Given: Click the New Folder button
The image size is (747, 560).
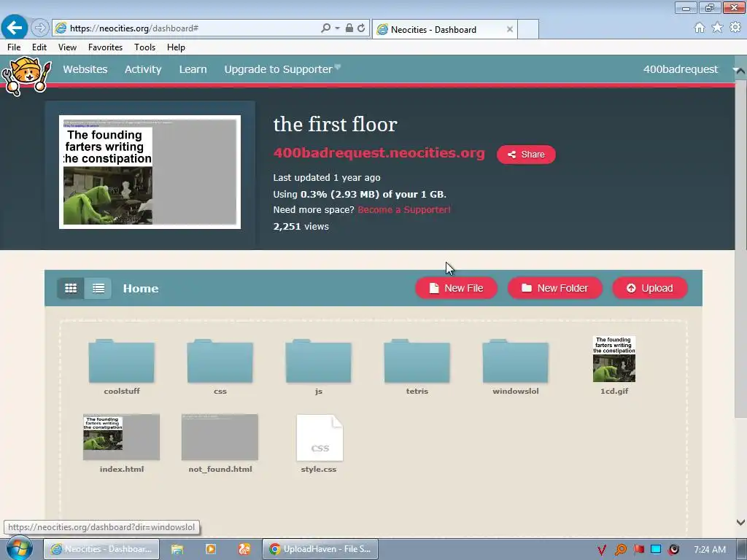Looking at the screenshot, I should click(x=555, y=288).
